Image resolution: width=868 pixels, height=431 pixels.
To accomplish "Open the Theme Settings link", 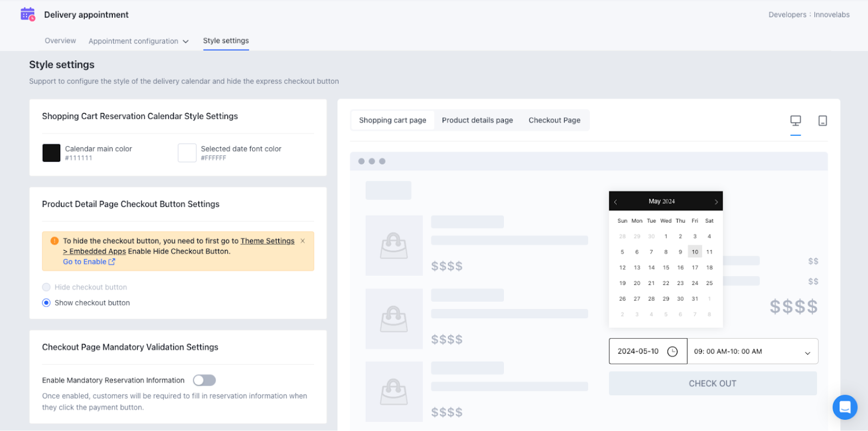I will pos(267,241).
